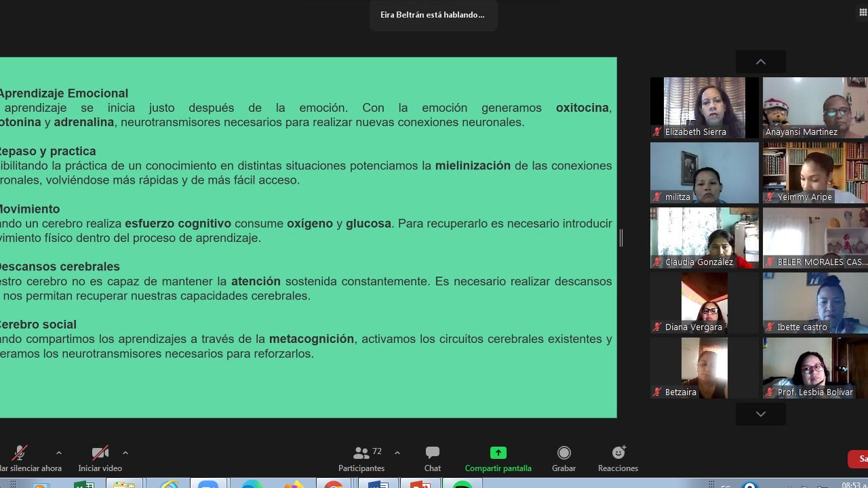868x488 pixels.
Task: Open the gallery view grid icon
Action: coord(863,12)
